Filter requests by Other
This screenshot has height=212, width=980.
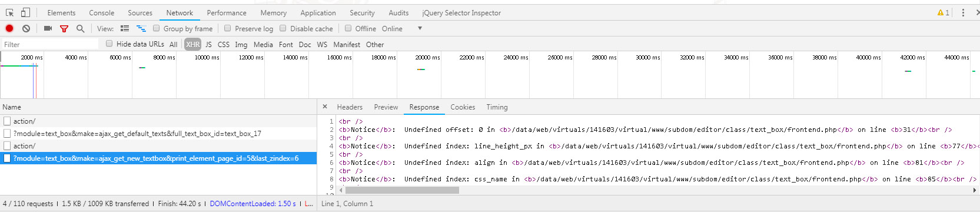tap(375, 44)
